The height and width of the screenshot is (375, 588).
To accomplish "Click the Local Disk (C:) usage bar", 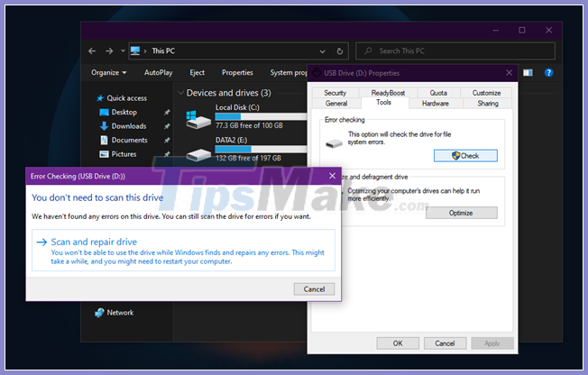I will point(261,116).
